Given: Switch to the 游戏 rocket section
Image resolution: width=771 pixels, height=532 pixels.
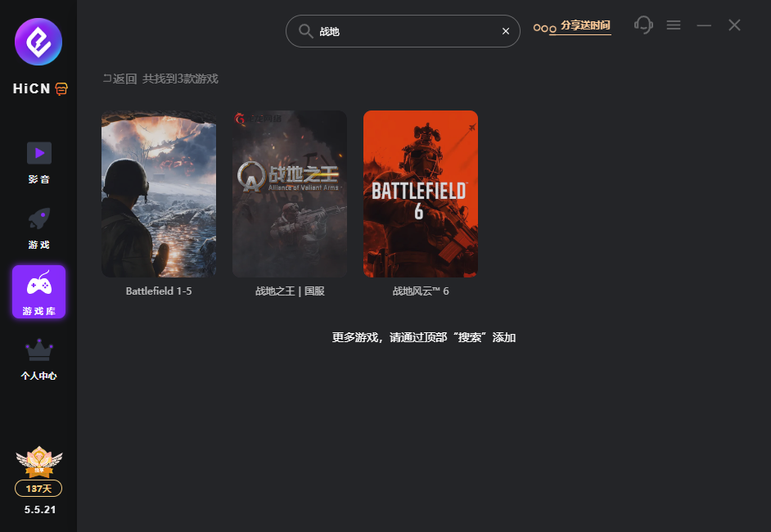Looking at the screenshot, I should coord(38,227).
